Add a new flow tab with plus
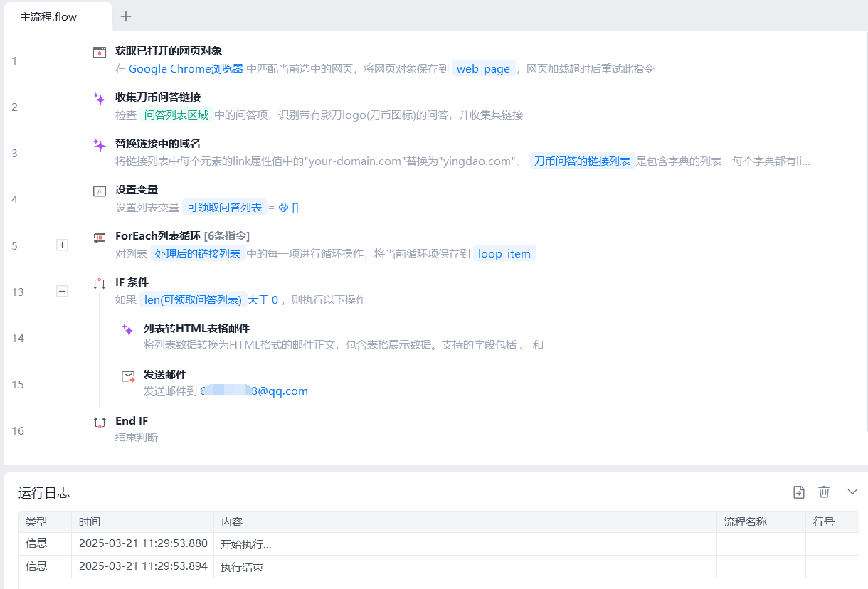Image resolution: width=868 pixels, height=589 pixels. pyautogui.click(x=126, y=16)
